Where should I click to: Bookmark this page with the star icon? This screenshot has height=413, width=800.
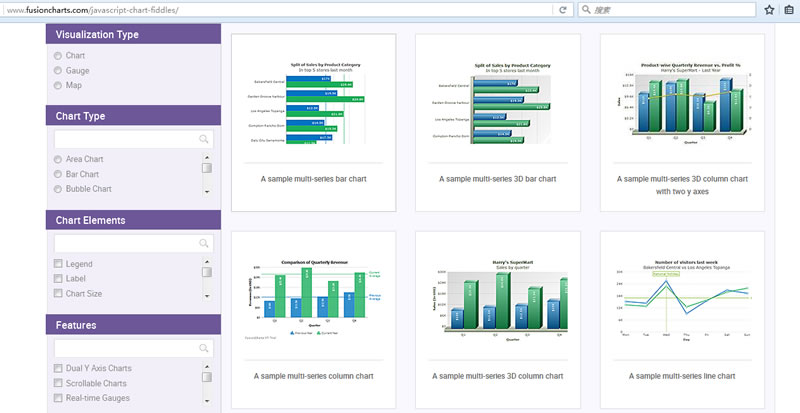pos(769,10)
